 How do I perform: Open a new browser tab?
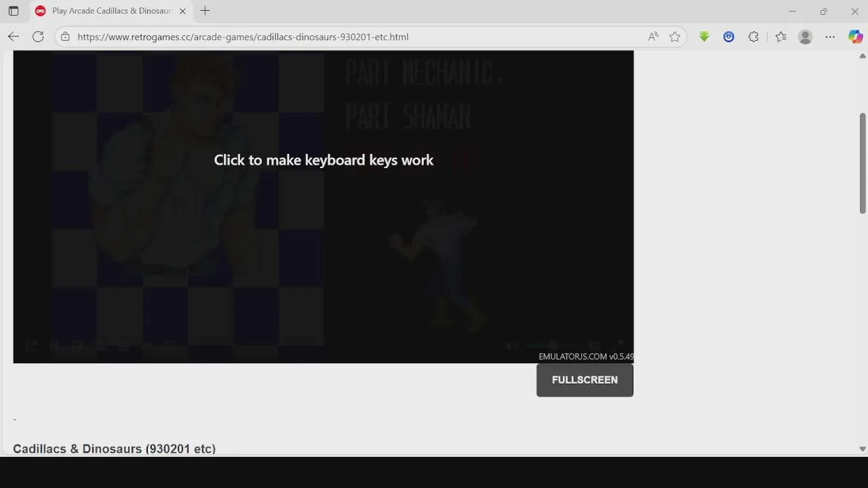pos(205,11)
